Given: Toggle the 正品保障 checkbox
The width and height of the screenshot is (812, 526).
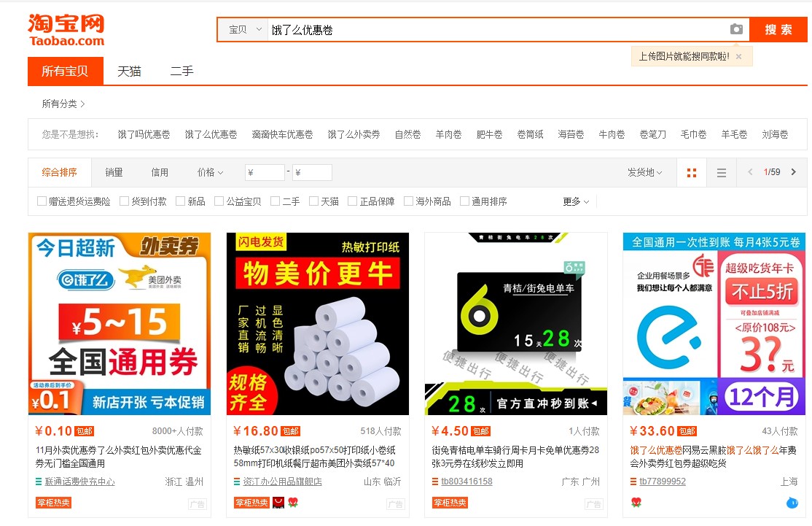Looking at the screenshot, I should point(353,201).
